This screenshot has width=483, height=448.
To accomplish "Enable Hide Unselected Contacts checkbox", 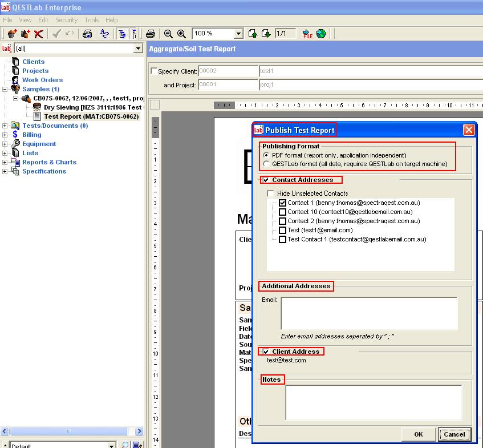I will 270,193.
